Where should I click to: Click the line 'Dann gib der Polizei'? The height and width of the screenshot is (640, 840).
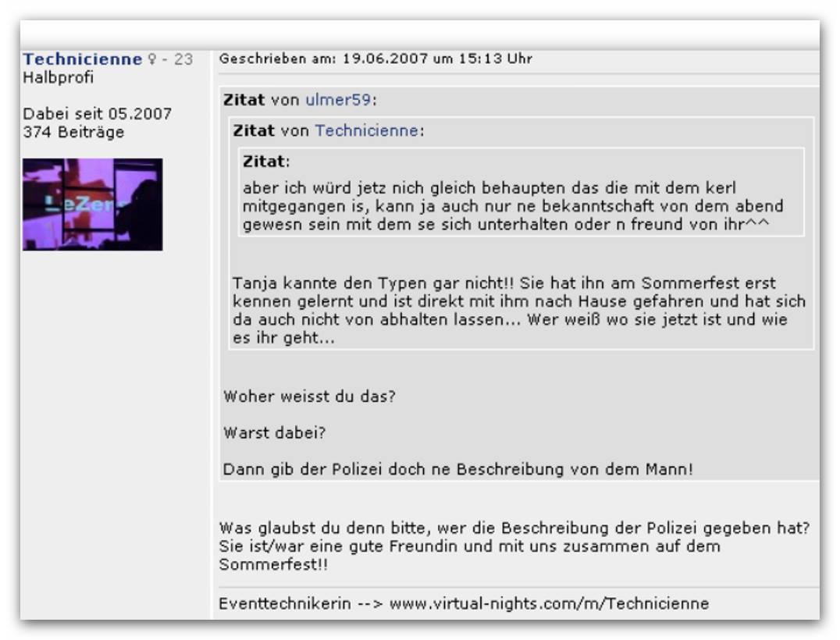(458, 469)
